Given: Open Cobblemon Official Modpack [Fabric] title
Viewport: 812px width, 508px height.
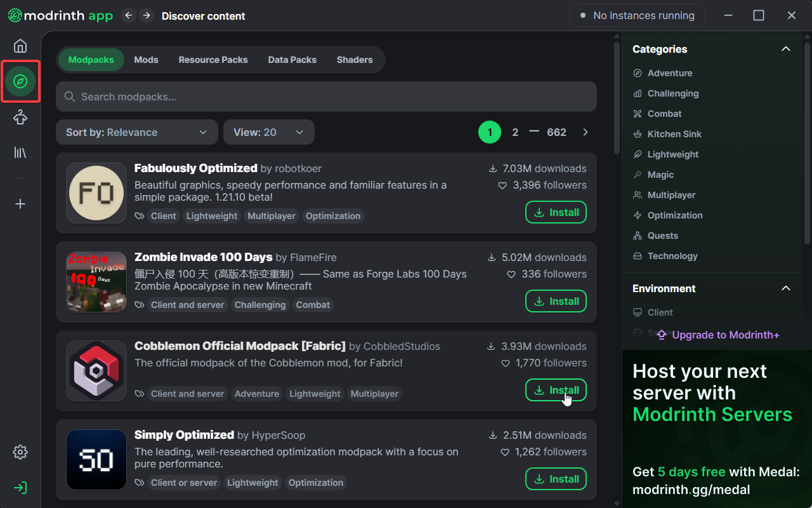Looking at the screenshot, I should click(x=240, y=346).
